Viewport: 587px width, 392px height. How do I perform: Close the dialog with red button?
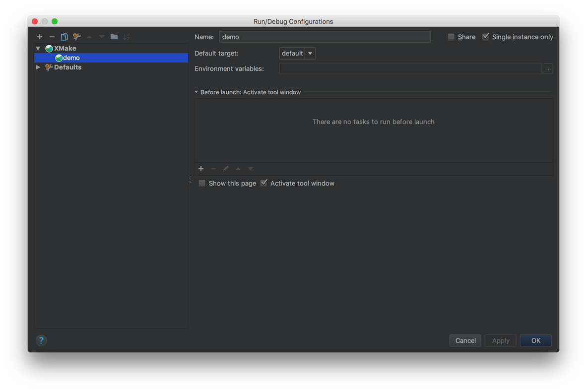pyautogui.click(x=35, y=21)
